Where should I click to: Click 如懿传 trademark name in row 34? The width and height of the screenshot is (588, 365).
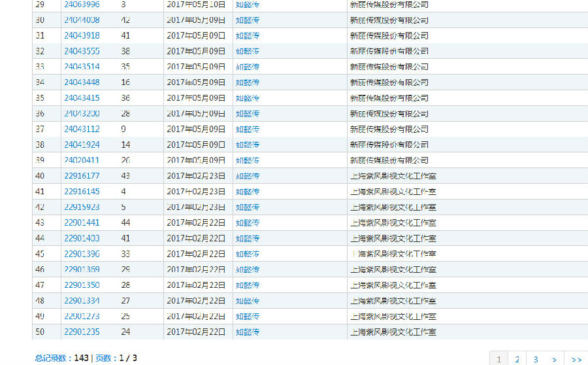[x=248, y=82]
